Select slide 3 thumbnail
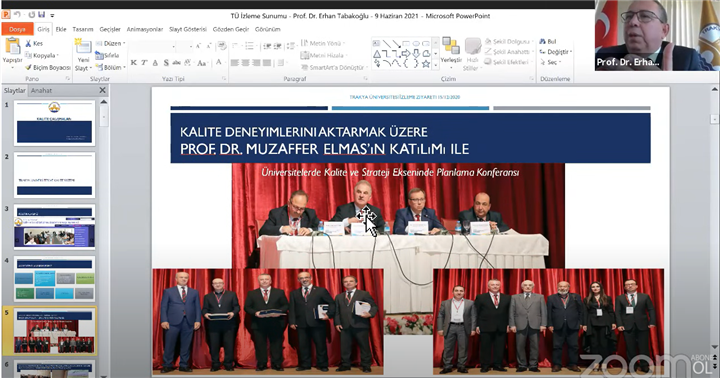Viewport: 720px width, 378px height. coord(54,227)
